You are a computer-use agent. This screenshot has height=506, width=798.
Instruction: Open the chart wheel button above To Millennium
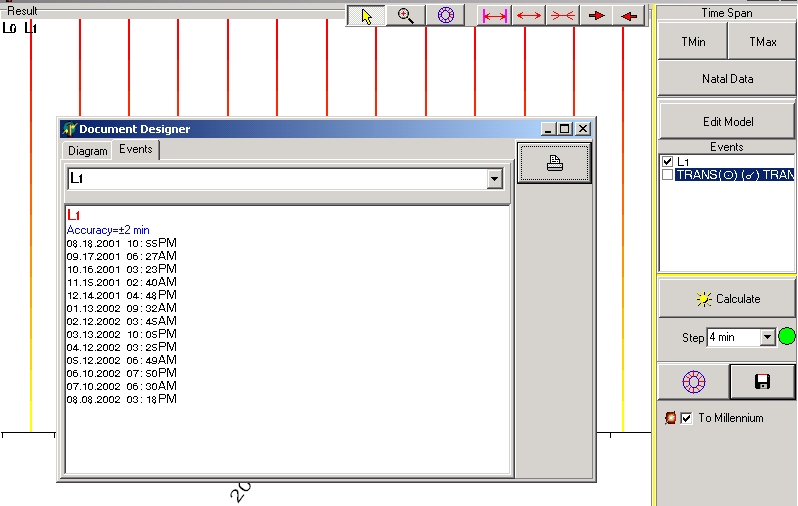point(692,382)
